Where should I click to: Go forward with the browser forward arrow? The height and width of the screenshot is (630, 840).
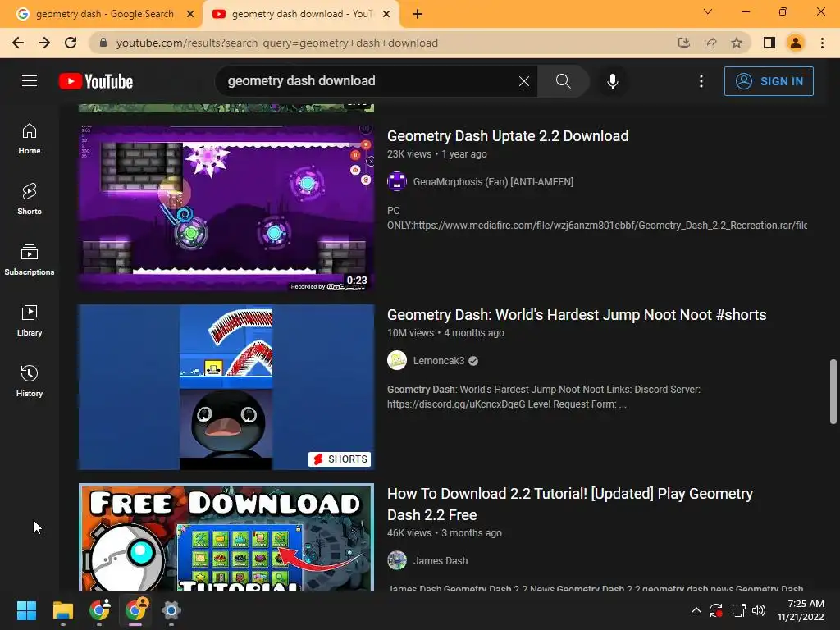pos(44,43)
